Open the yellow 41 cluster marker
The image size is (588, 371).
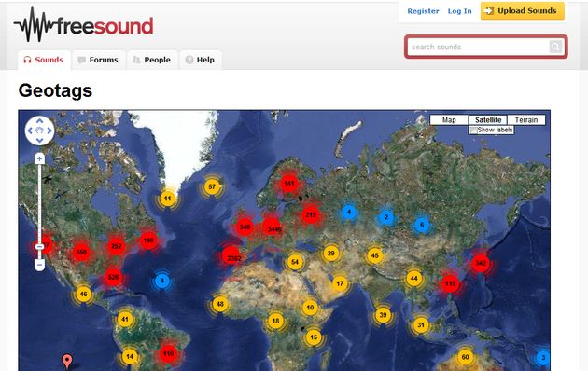tap(125, 320)
